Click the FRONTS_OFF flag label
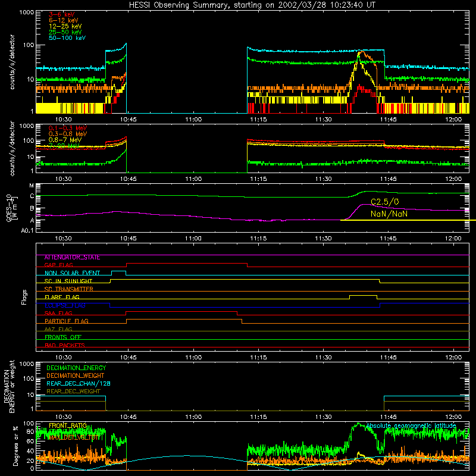The image size is (476, 476). pos(63,337)
